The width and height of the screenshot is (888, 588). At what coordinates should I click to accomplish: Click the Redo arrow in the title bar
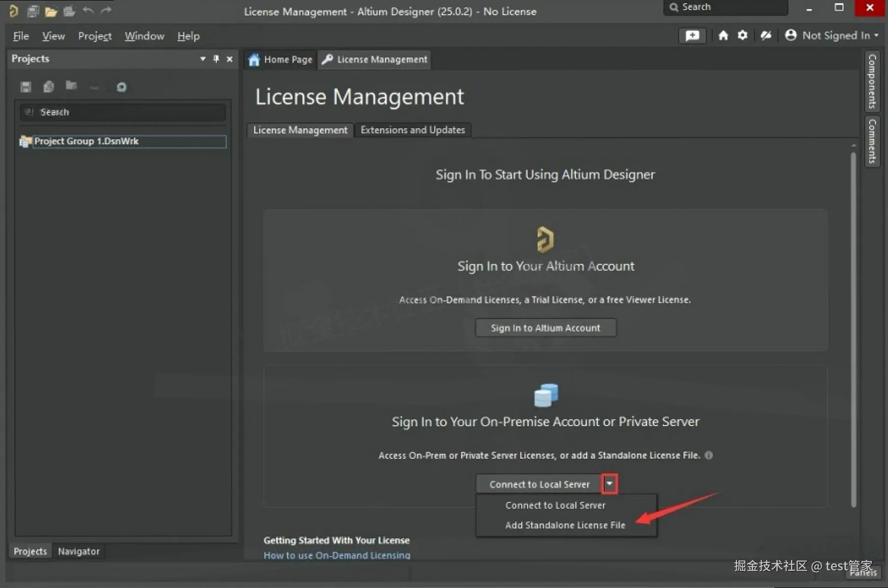(106, 10)
